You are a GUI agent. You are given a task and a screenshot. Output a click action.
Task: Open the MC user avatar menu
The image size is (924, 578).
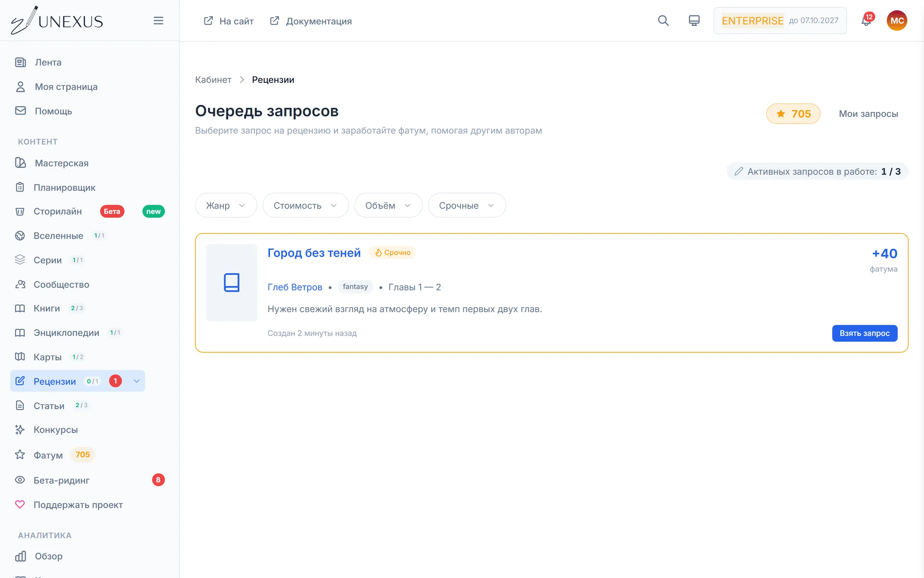coord(897,20)
